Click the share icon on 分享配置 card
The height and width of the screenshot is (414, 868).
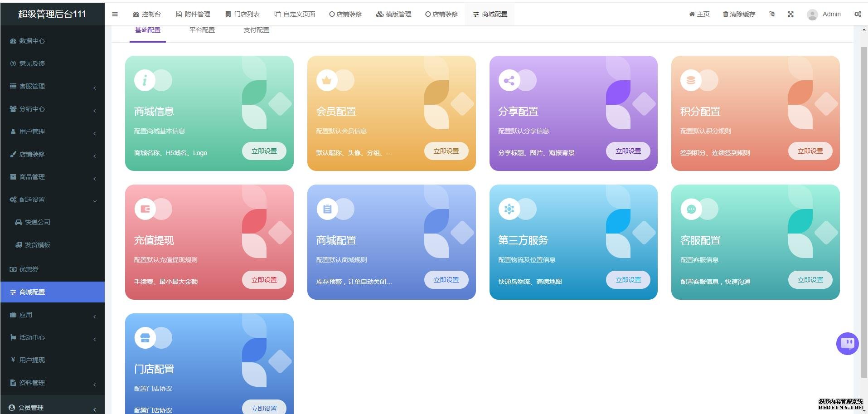pyautogui.click(x=509, y=81)
